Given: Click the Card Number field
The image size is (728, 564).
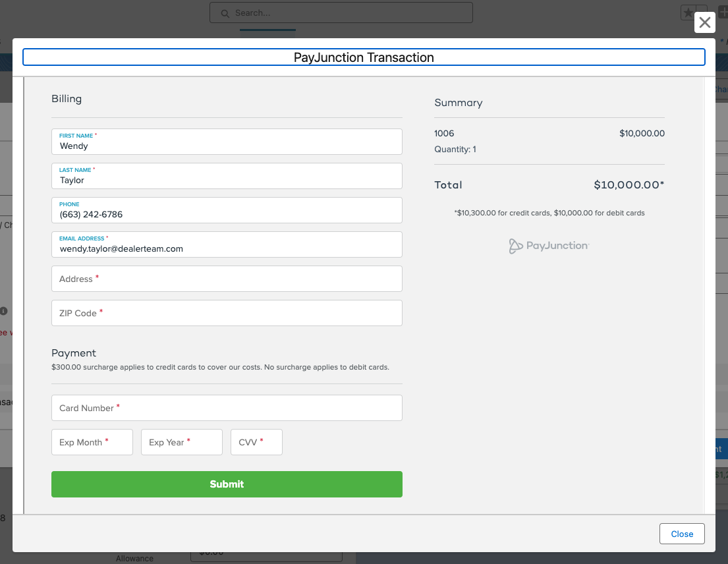Looking at the screenshot, I should pyautogui.click(x=227, y=408).
